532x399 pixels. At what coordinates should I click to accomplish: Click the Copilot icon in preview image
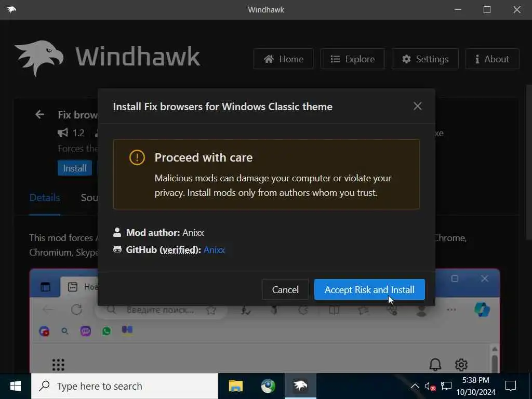click(x=482, y=310)
